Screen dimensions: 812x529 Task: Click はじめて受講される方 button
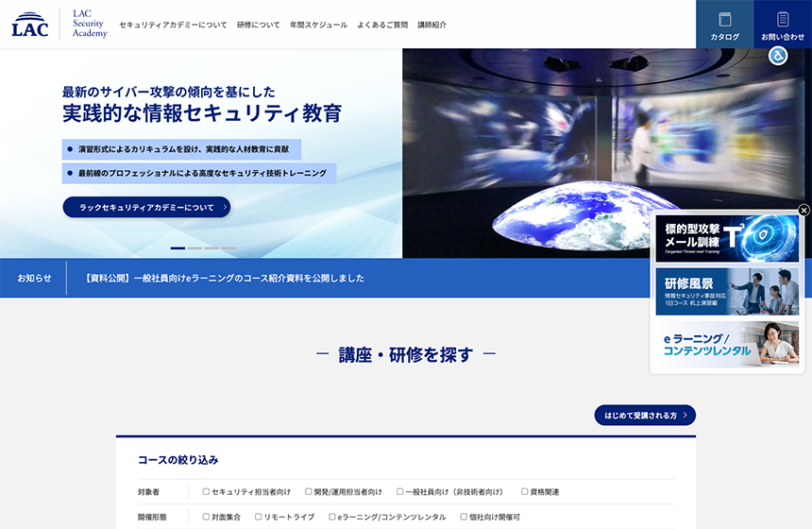point(645,415)
